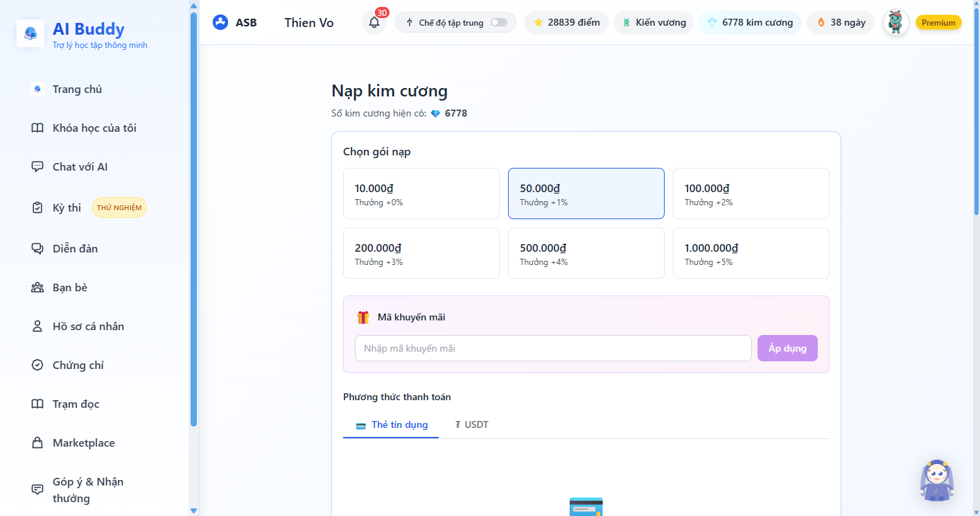Click the Trợ lý học tập thông minh tagline
Viewport: 980px width, 516px height.
tap(100, 45)
